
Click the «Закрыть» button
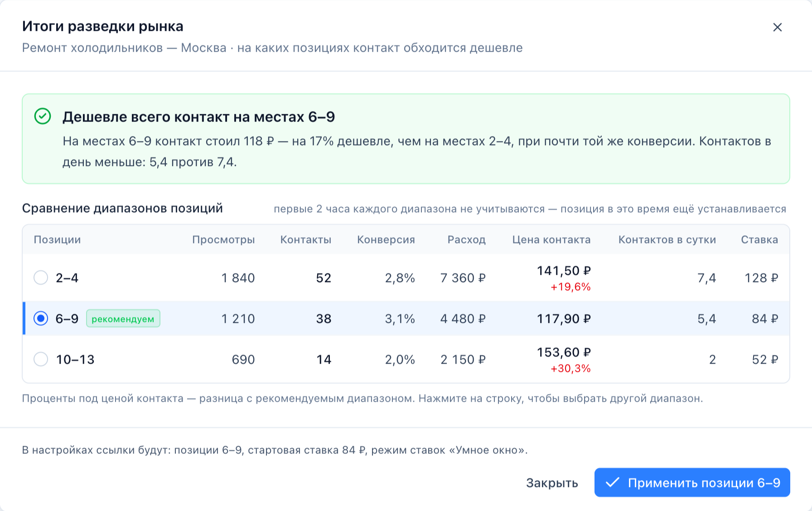(552, 483)
